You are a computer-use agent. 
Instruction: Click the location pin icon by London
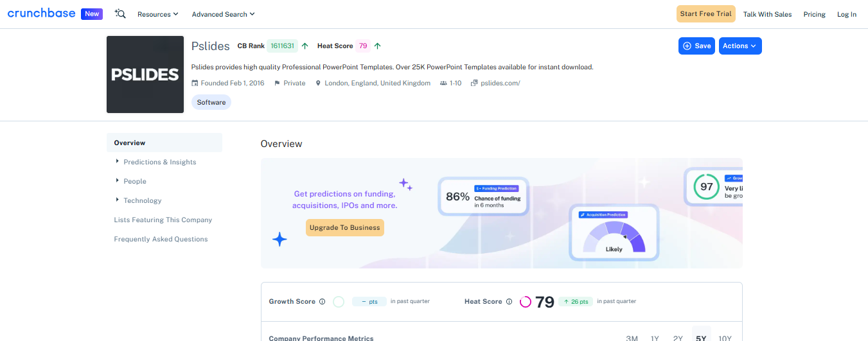click(x=318, y=83)
